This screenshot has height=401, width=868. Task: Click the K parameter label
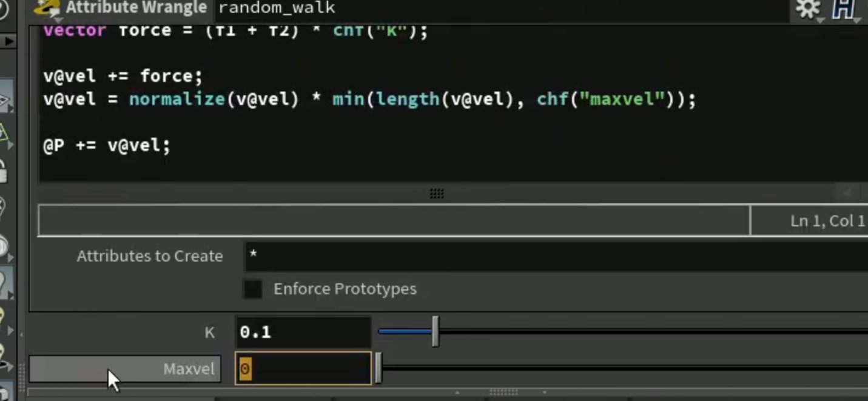(x=209, y=332)
